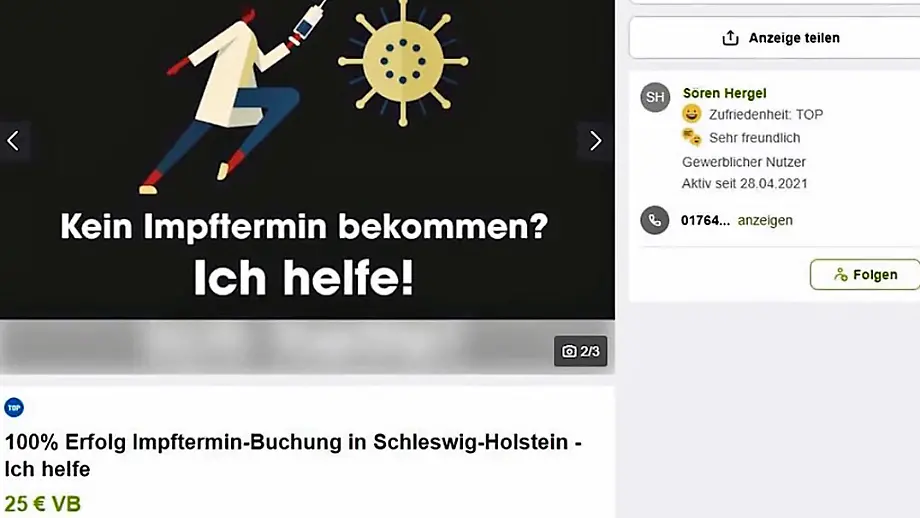Click the Zufriedenheit: TOP rating text
This screenshot has height=518, width=920.
click(766, 114)
